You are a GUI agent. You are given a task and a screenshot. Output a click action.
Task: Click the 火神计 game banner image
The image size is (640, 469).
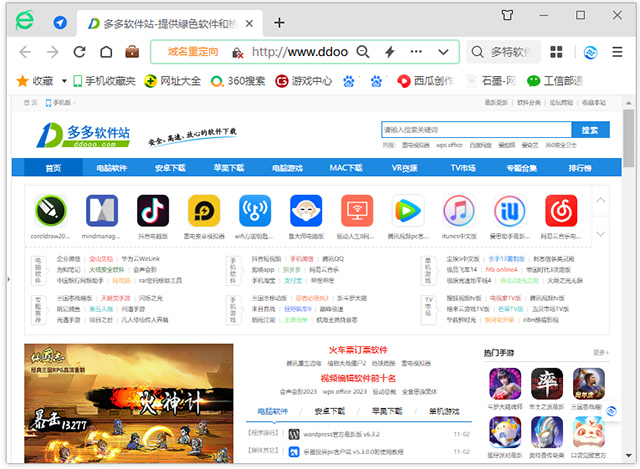click(129, 403)
